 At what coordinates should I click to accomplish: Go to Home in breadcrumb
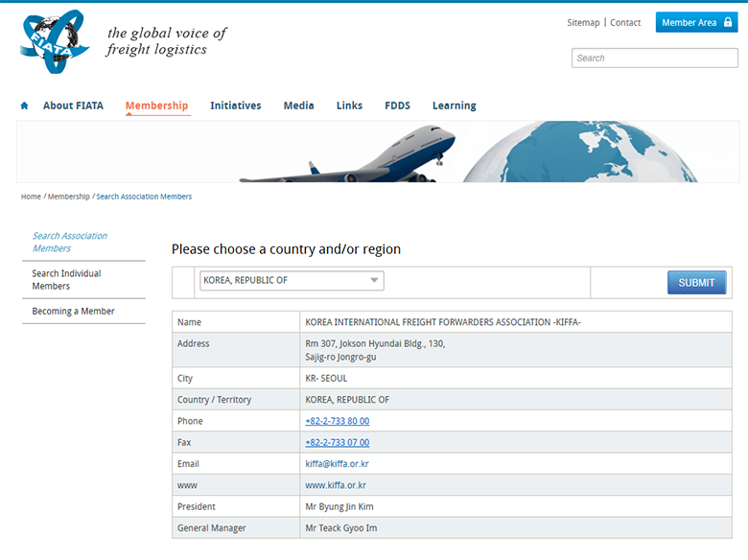coord(31,197)
